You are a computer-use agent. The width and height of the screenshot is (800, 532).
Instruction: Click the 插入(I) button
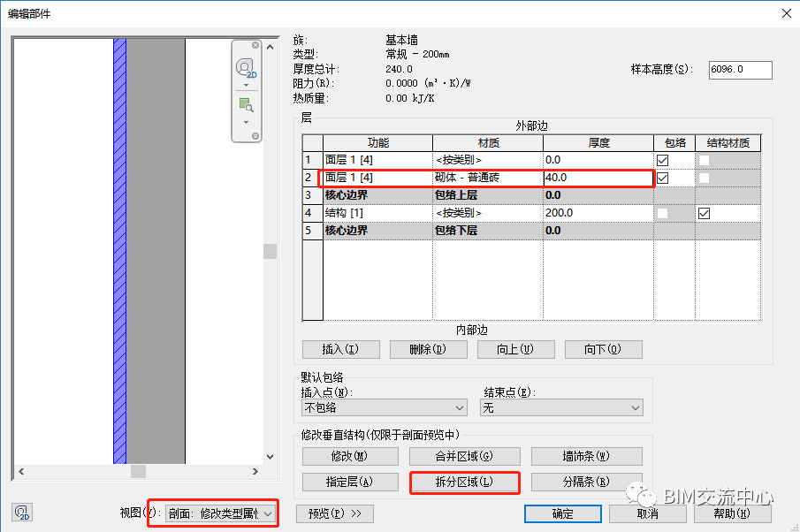click(x=341, y=349)
